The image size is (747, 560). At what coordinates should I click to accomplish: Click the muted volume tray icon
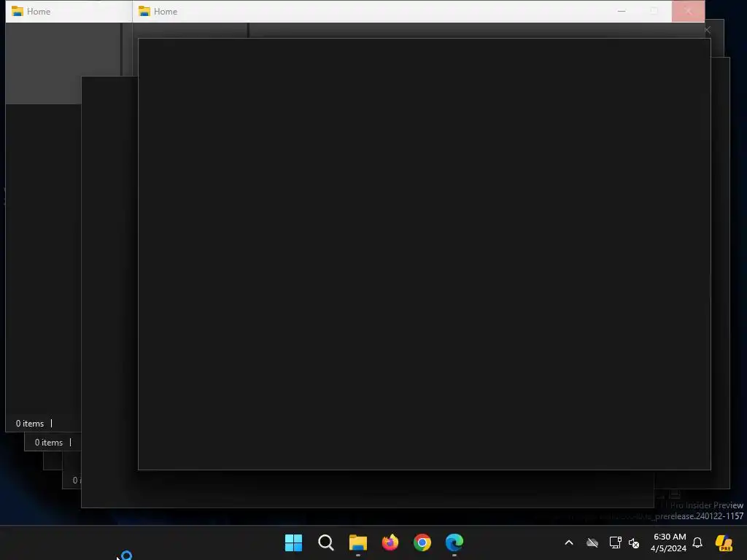(x=634, y=542)
